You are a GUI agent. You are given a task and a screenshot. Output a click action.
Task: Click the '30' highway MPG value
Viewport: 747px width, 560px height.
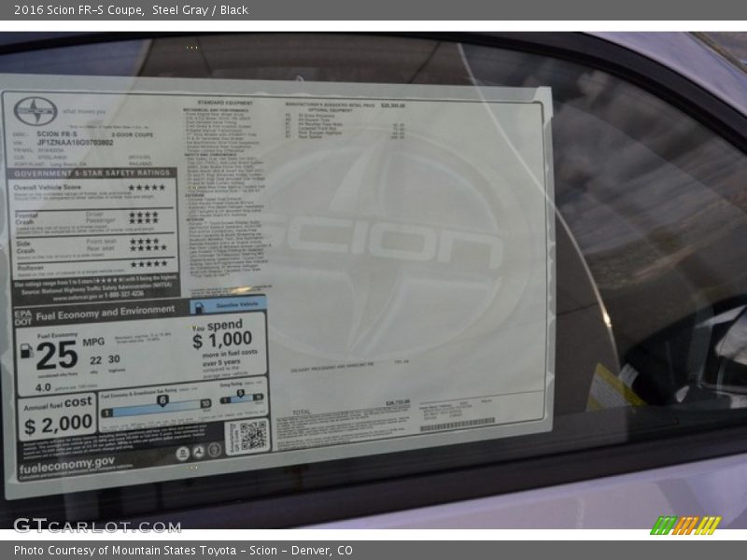114,359
